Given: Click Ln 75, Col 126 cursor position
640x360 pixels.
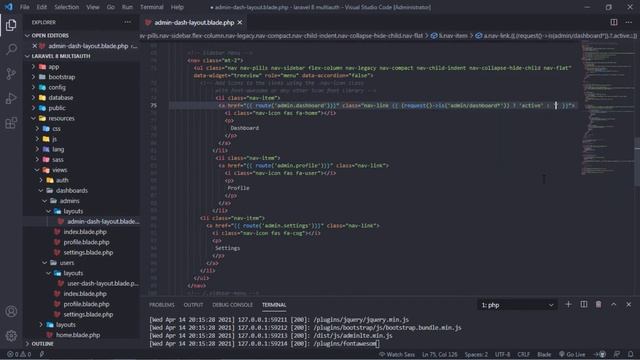Looking at the screenshot, I should pos(440,354).
